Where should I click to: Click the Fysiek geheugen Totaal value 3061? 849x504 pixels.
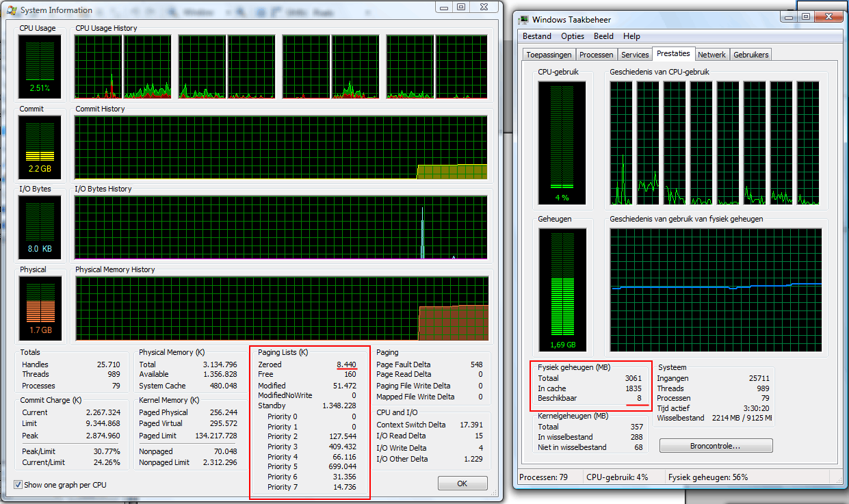(634, 378)
